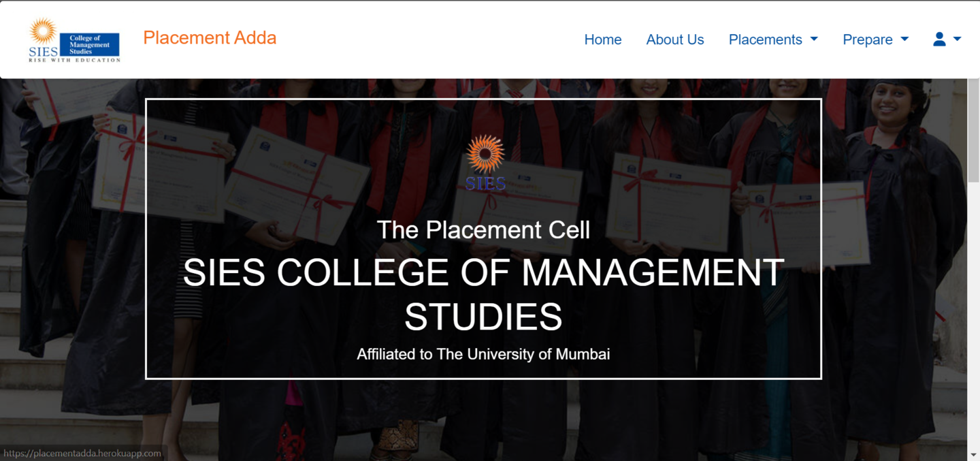The image size is (980, 461).
Task: Click the orange SIES sunburst emblem in banner
Action: point(485,154)
